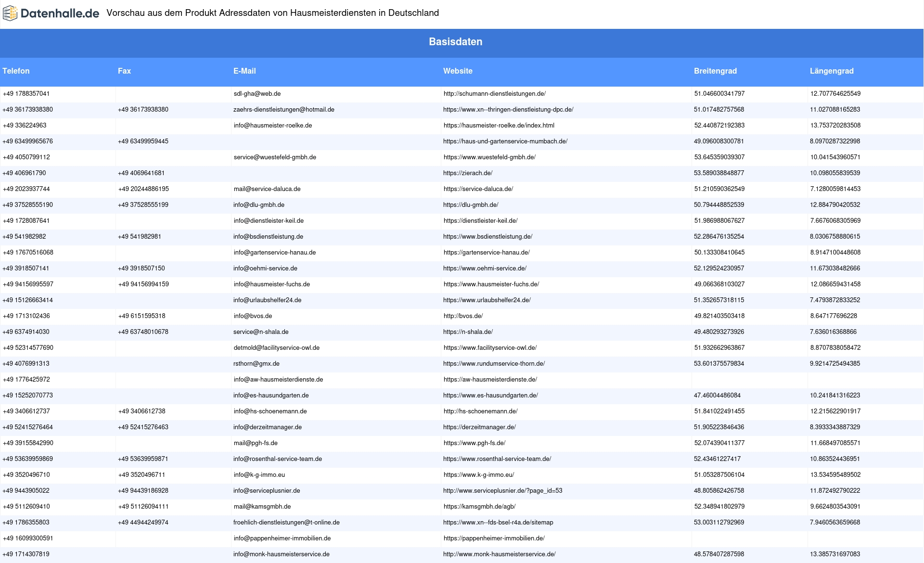Select longitude value 7.1280059814453
The image size is (924, 563).
coord(835,189)
